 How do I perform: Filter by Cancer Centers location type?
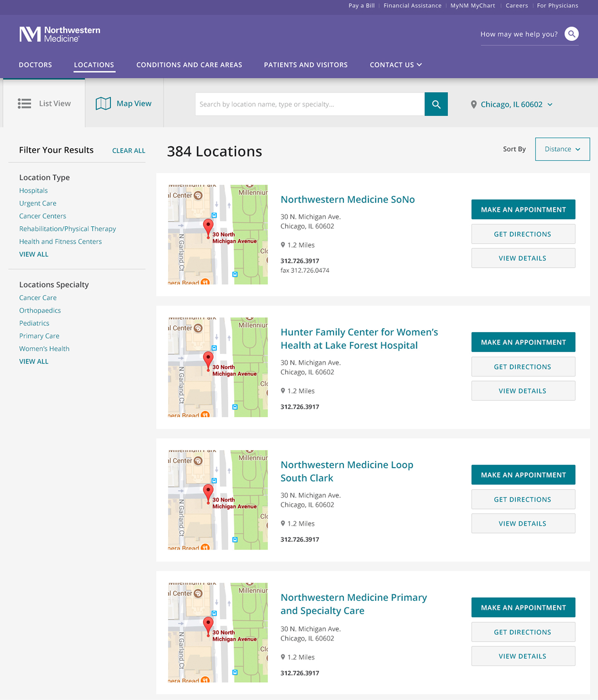(42, 216)
